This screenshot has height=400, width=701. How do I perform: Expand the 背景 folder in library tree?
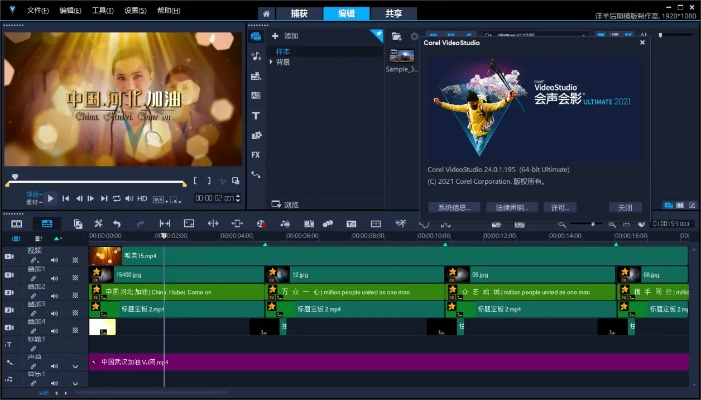(271, 61)
